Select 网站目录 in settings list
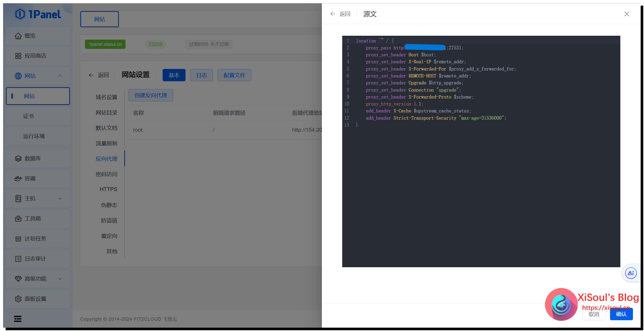The height and width of the screenshot is (331, 644). [106, 113]
